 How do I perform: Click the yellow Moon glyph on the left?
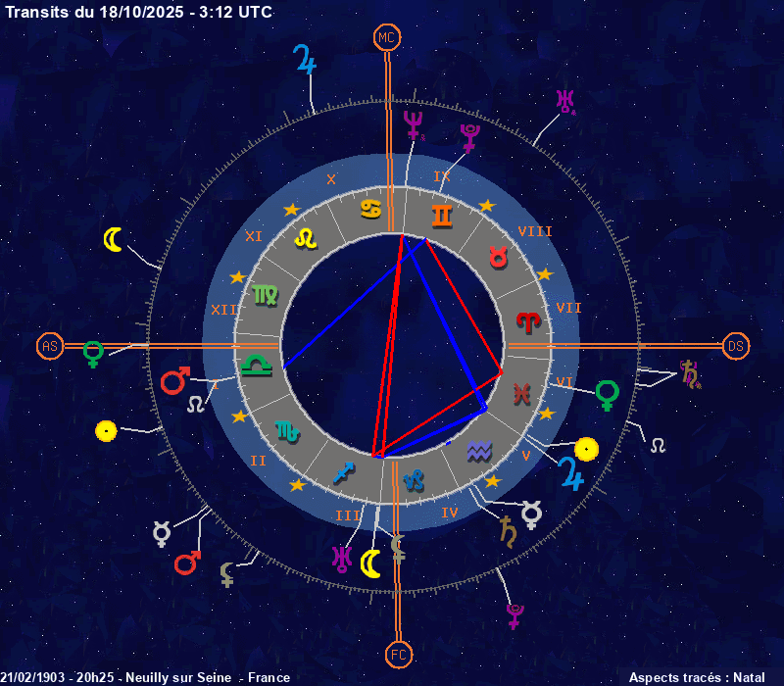115,239
